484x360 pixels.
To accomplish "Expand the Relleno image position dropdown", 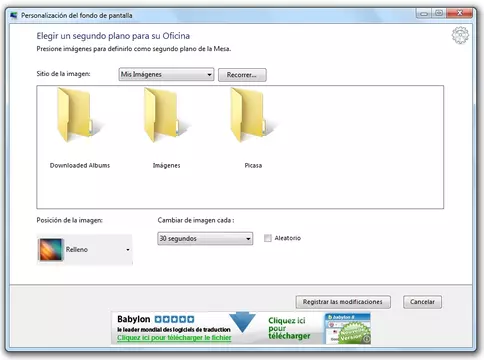I will [x=84, y=249].
